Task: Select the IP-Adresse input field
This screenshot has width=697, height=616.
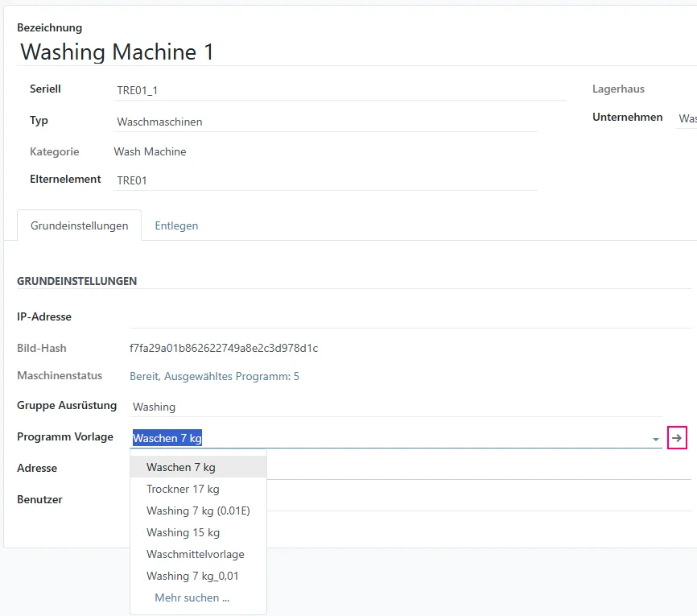Action: coord(322,316)
